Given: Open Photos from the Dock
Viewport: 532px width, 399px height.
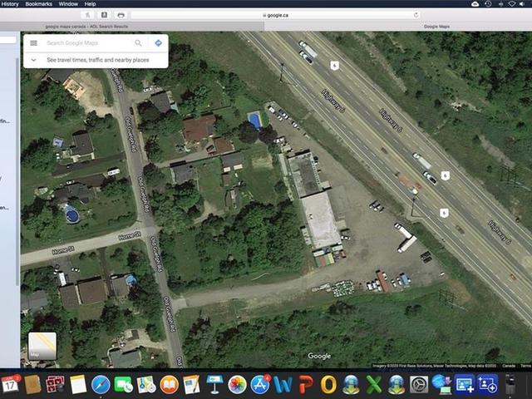Looking at the screenshot, I should pyautogui.click(x=237, y=385).
